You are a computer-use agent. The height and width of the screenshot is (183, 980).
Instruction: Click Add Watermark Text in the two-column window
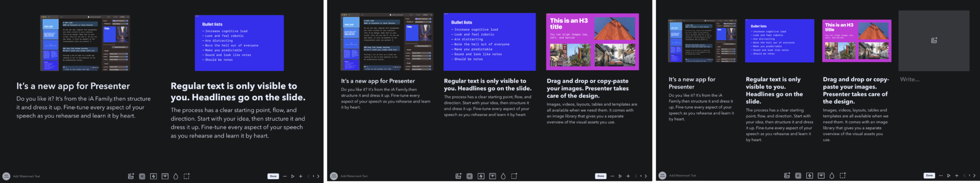coord(27,176)
